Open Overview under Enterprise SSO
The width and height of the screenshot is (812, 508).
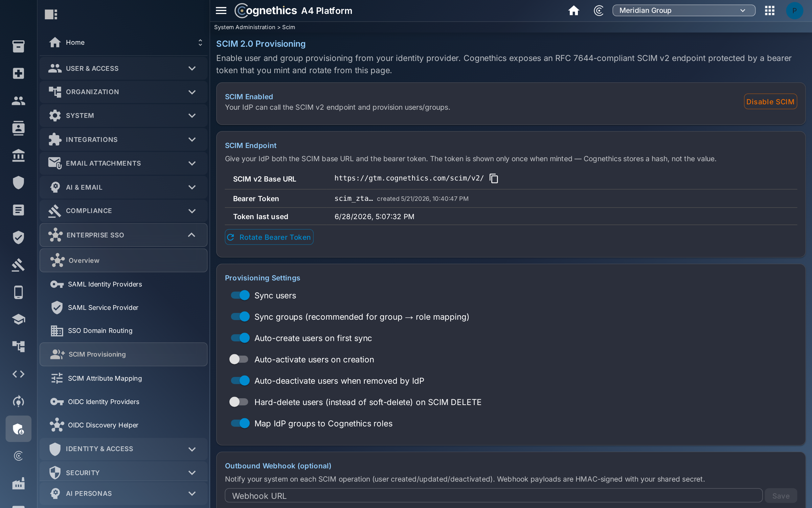[x=123, y=260]
